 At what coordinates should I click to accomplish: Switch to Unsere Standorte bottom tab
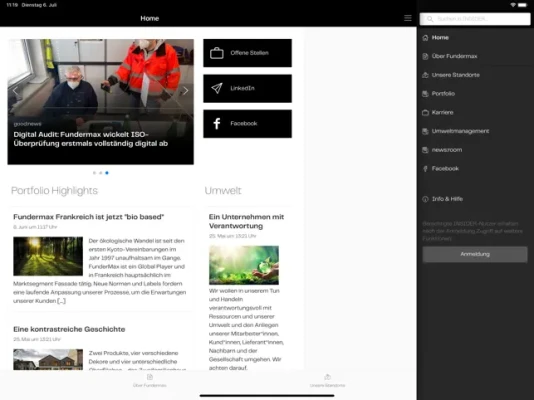[x=327, y=381]
